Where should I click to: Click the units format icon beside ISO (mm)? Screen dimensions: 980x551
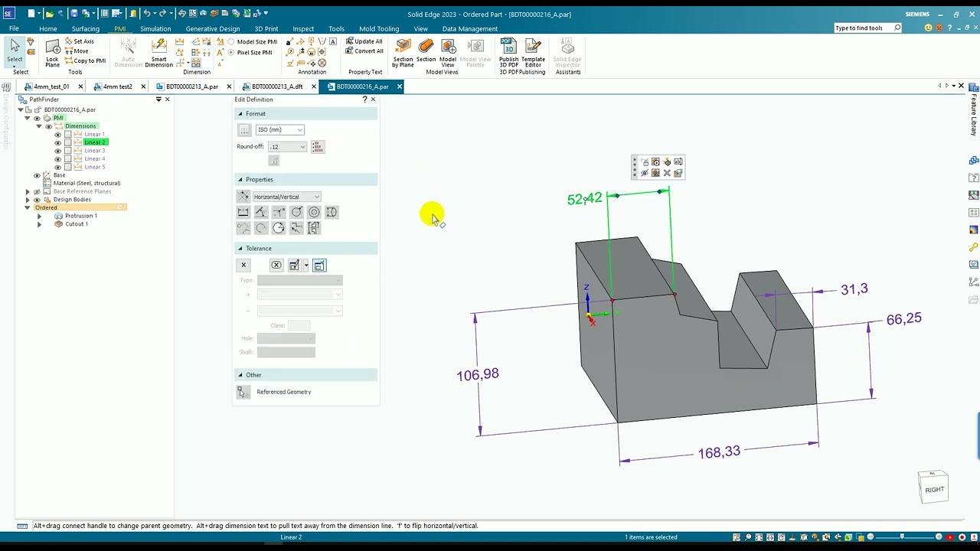pyautogui.click(x=244, y=130)
